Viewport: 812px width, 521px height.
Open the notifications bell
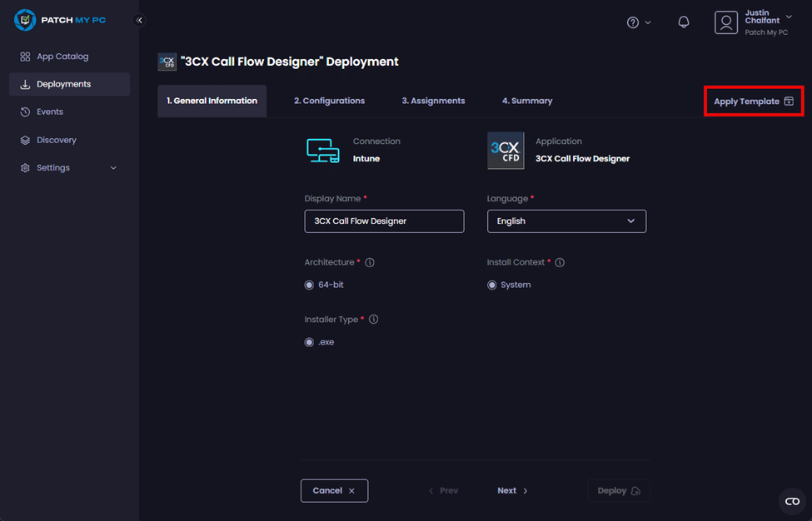click(x=684, y=22)
